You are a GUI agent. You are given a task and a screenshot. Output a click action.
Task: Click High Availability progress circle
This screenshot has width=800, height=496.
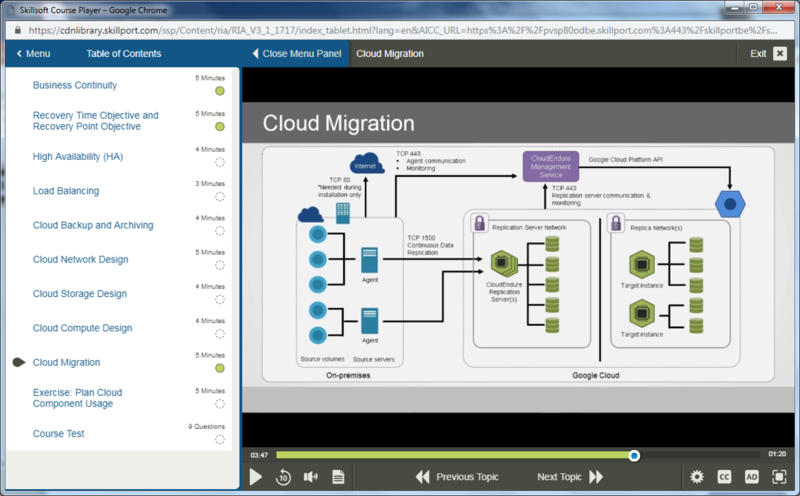click(x=220, y=163)
